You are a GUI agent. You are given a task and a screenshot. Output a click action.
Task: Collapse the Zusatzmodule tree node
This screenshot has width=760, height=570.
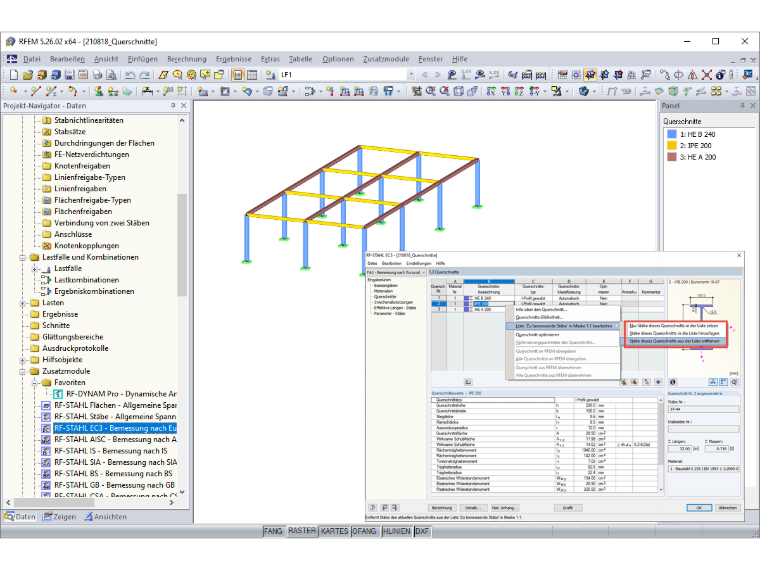22,371
